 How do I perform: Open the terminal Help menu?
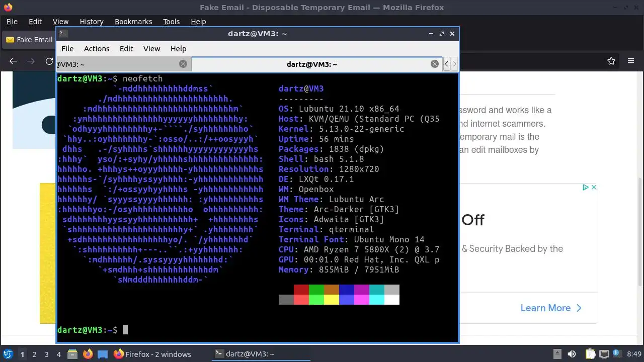point(178,49)
